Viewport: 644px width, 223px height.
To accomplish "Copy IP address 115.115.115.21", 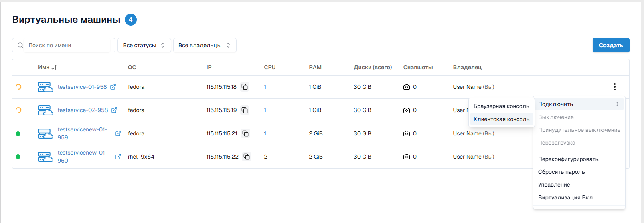I will (x=245, y=133).
